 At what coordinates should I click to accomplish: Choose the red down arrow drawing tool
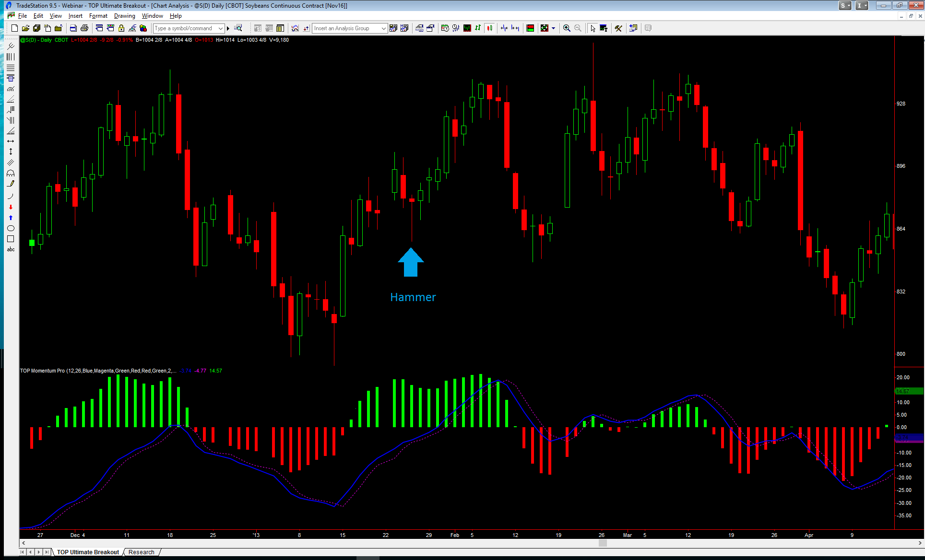pyautogui.click(x=11, y=207)
